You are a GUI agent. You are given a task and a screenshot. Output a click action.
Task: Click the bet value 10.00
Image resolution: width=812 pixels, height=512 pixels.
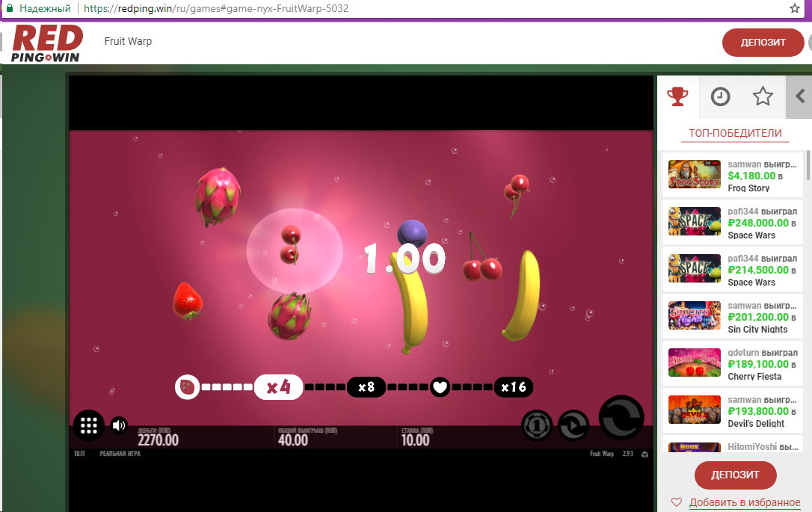[x=415, y=440]
